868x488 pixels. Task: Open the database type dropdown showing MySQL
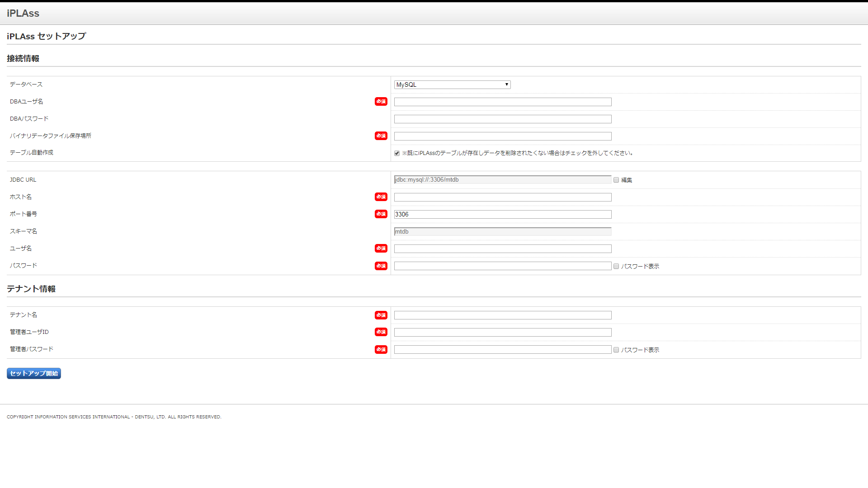(452, 84)
